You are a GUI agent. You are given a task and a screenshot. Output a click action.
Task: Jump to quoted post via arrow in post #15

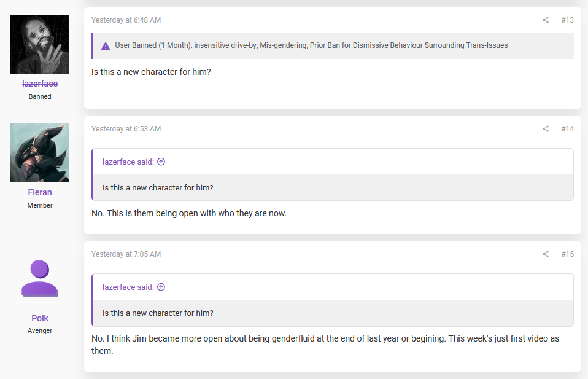point(161,287)
